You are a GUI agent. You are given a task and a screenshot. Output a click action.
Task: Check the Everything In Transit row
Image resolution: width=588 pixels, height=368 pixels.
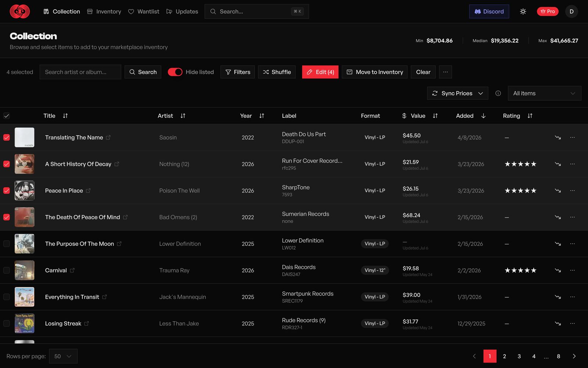coord(7,297)
